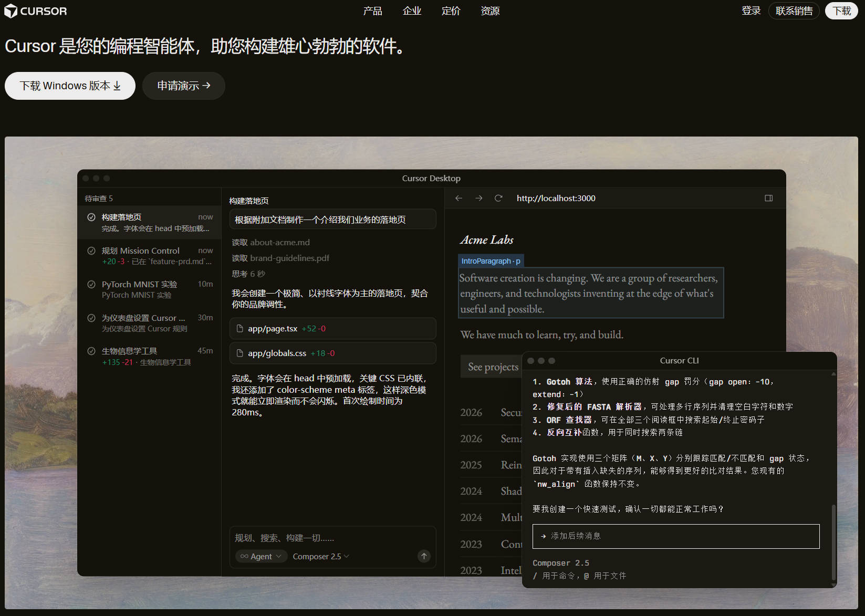Click the Cursor CLI window title
The width and height of the screenshot is (865, 616).
679,361
